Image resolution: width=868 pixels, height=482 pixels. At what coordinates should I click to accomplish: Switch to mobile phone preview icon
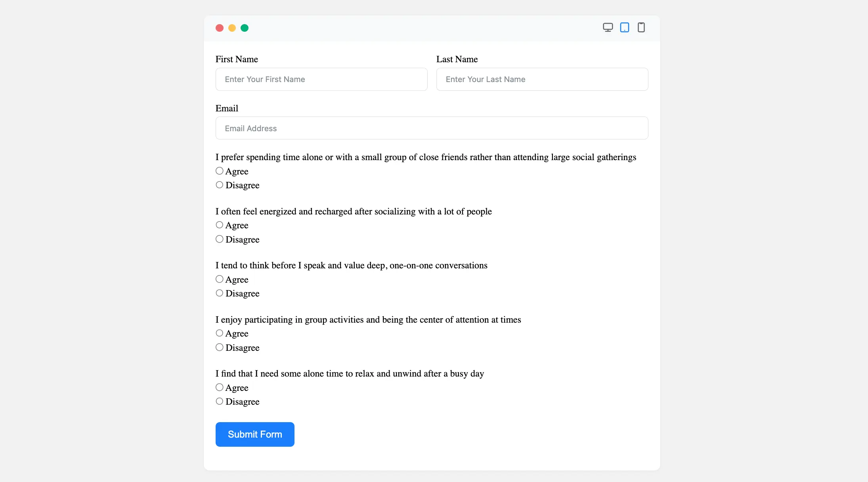click(641, 27)
